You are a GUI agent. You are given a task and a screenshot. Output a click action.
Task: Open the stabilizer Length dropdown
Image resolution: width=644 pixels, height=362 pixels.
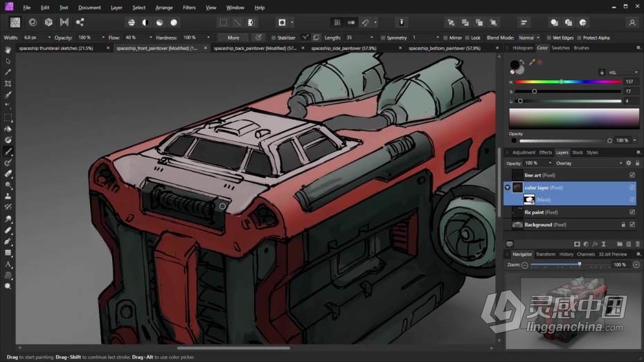point(372,37)
